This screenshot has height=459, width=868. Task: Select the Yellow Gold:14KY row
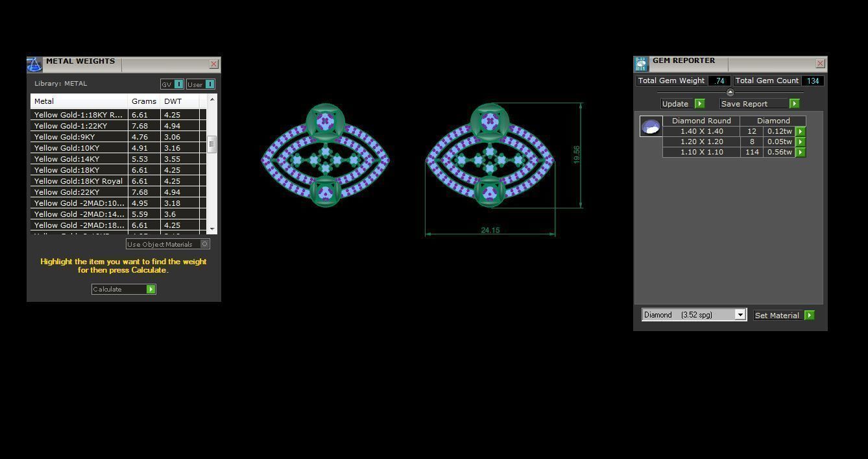(x=118, y=159)
